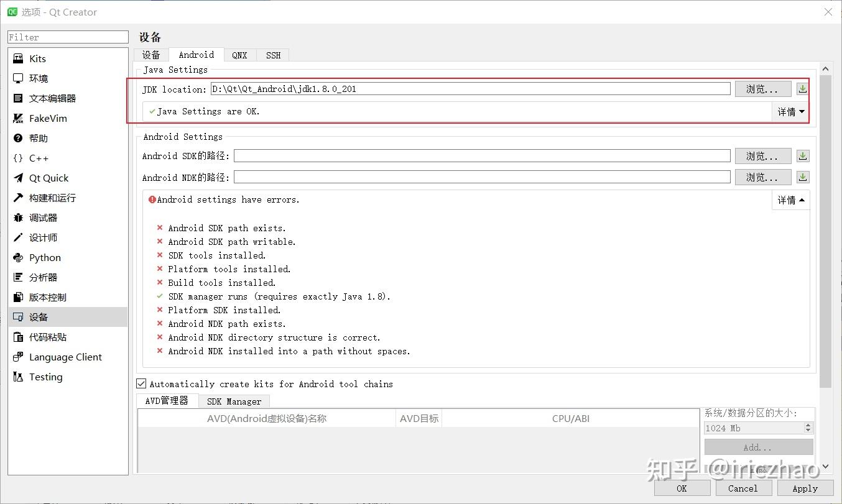
Task: Open the 文本编辑器 section icon
Action: [x=18, y=98]
